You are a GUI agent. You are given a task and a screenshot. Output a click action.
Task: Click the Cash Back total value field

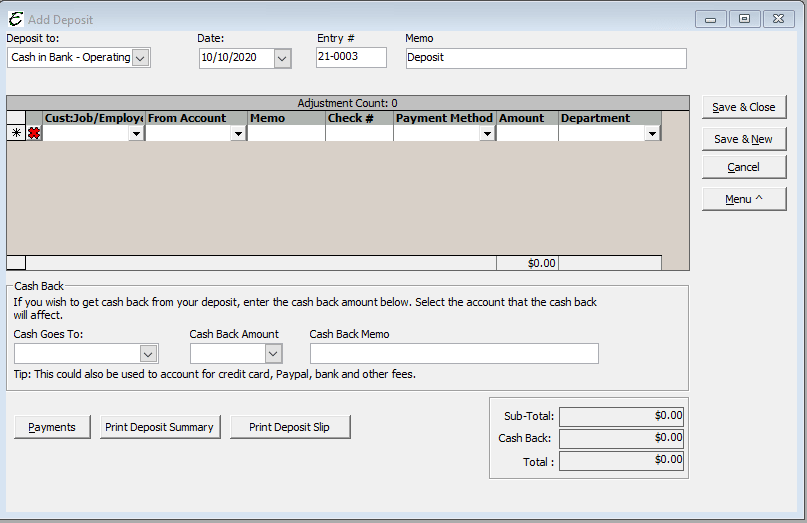coord(622,439)
